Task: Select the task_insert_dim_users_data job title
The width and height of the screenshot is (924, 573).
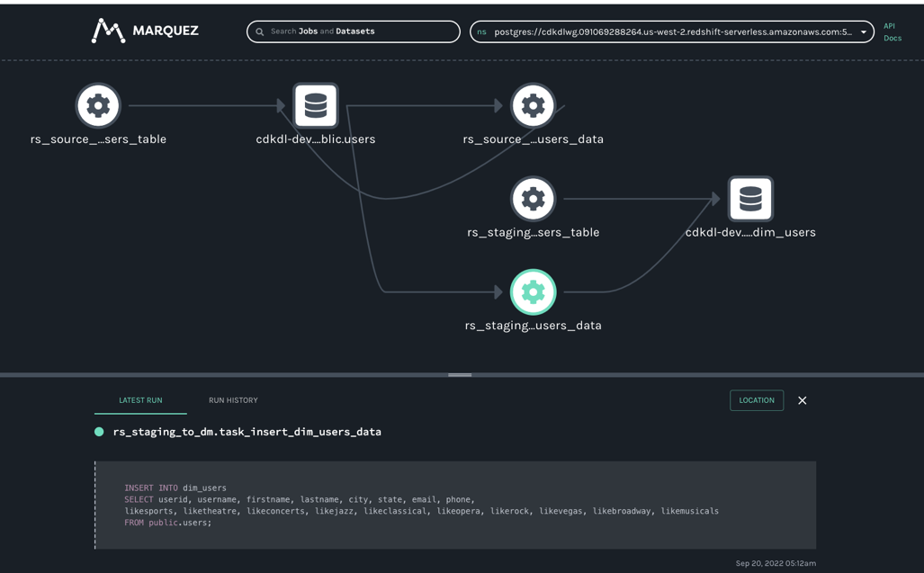Action: click(x=247, y=432)
